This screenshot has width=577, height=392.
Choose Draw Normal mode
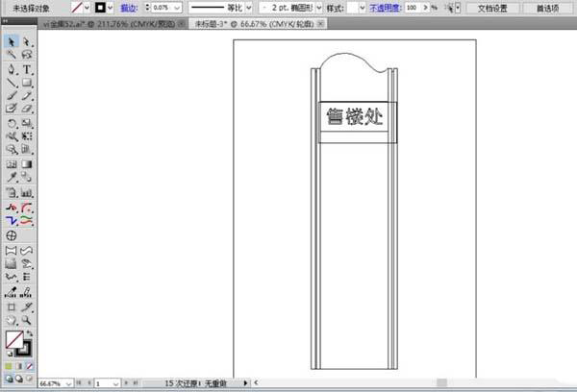pyautogui.click(x=9, y=378)
